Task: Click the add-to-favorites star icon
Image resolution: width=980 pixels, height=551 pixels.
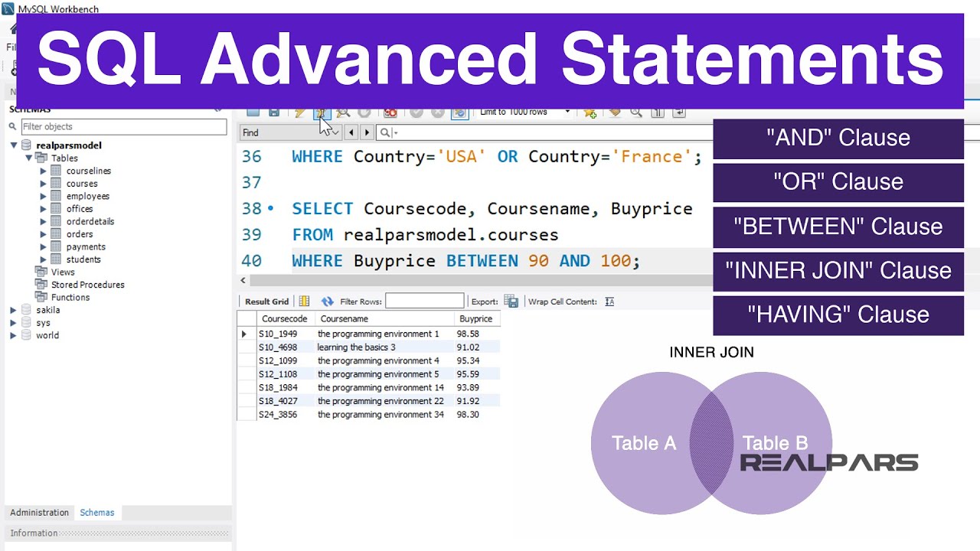Action: [590, 112]
